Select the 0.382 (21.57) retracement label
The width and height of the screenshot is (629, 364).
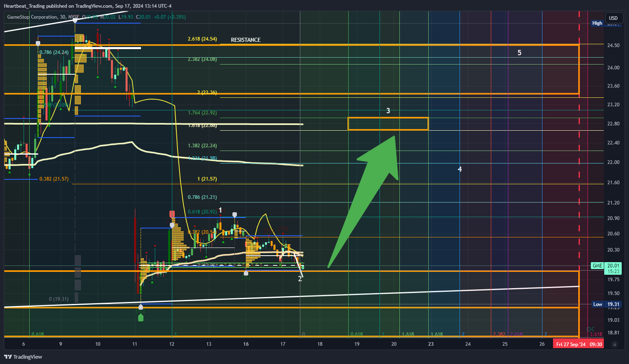[x=54, y=179]
